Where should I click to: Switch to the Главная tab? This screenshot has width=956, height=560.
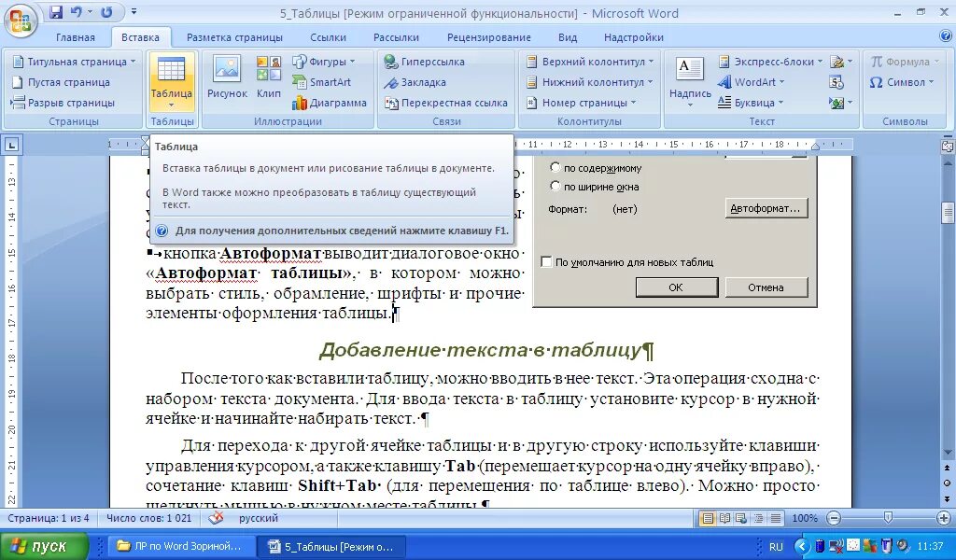[x=75, y=37]
